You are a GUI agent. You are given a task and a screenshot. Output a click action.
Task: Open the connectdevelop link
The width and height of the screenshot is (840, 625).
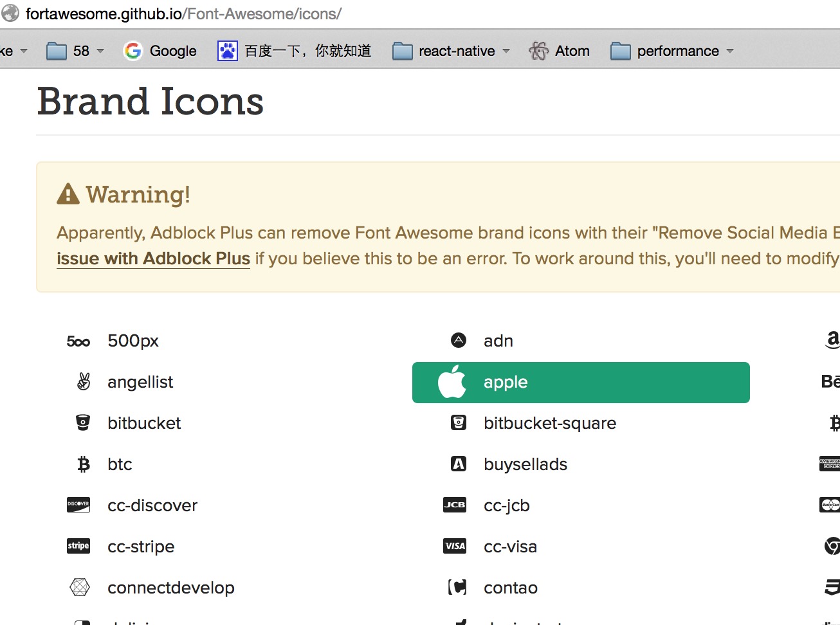pos(171,588)
